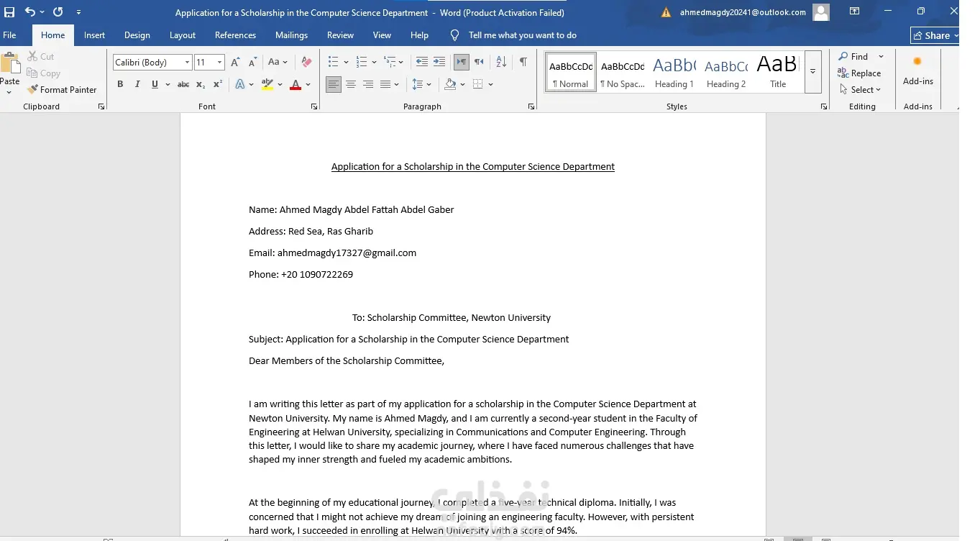Increase paragraph indent
Image resolution: width=980 pixels, height=541 pixels.
coord(439,63)
